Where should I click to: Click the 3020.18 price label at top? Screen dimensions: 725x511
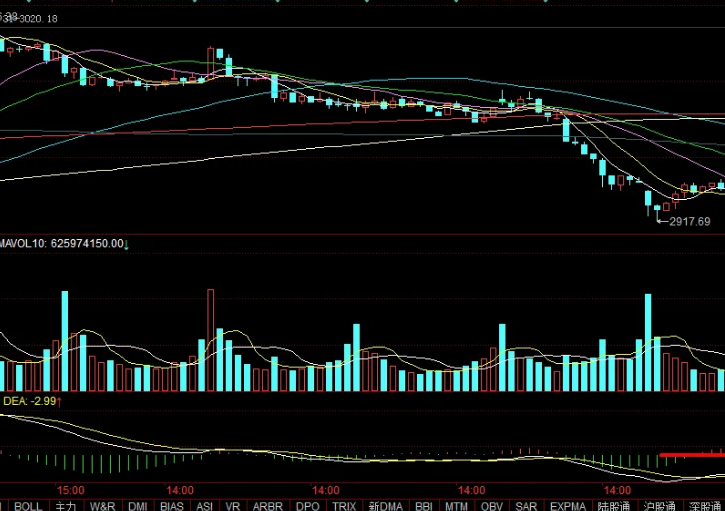(38, 19)
